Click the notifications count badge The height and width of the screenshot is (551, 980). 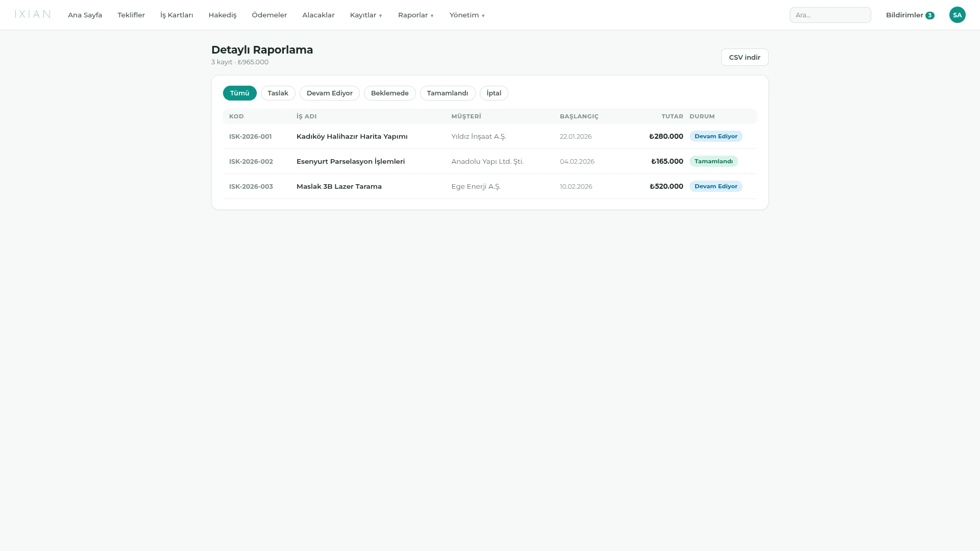(x=929, y=15)
